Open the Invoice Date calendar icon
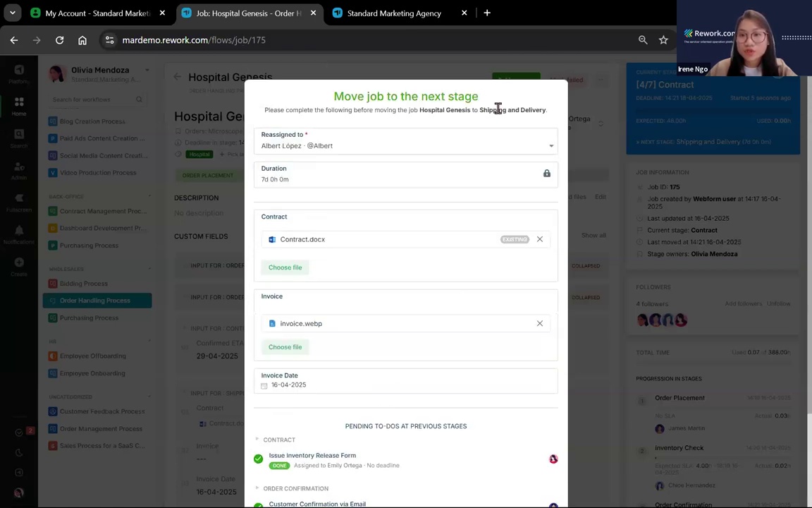The image size is (812, 508). (x=264, y=386)
